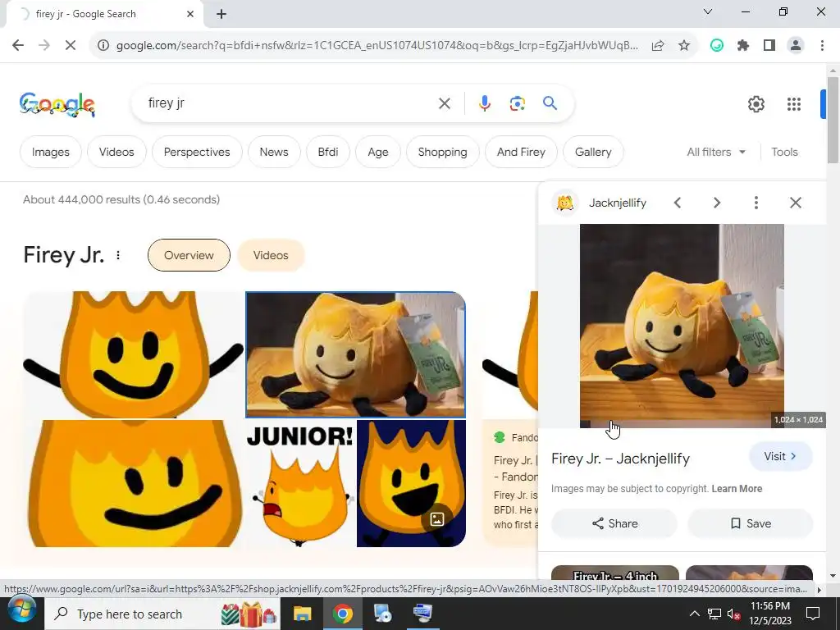Open Chrome from the taskbar
This screenshot has height=630, width=840.
click(342, 614)
